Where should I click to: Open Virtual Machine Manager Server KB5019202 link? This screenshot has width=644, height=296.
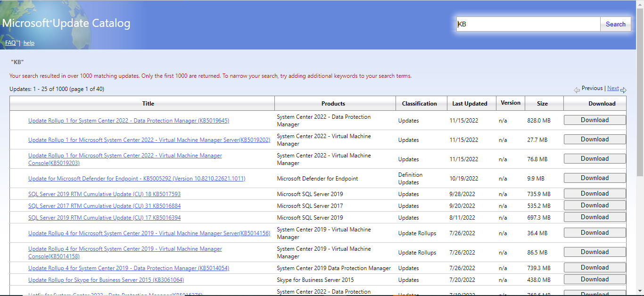[149, 140]
